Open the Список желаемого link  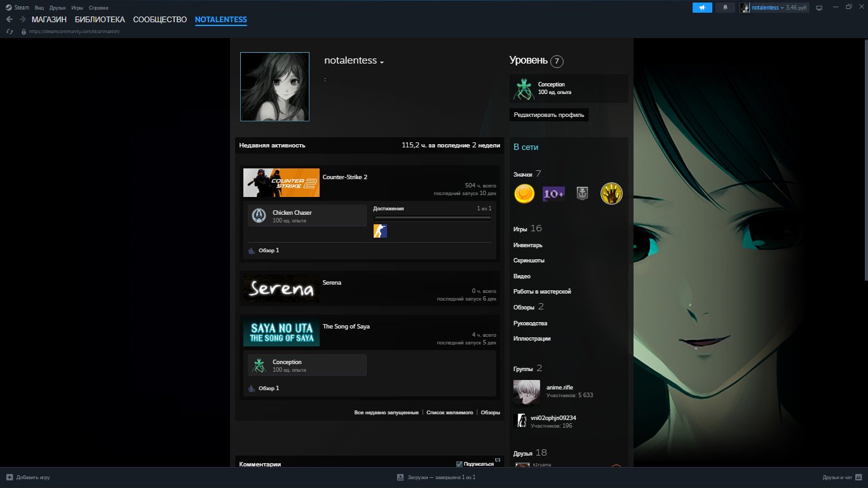451,412
